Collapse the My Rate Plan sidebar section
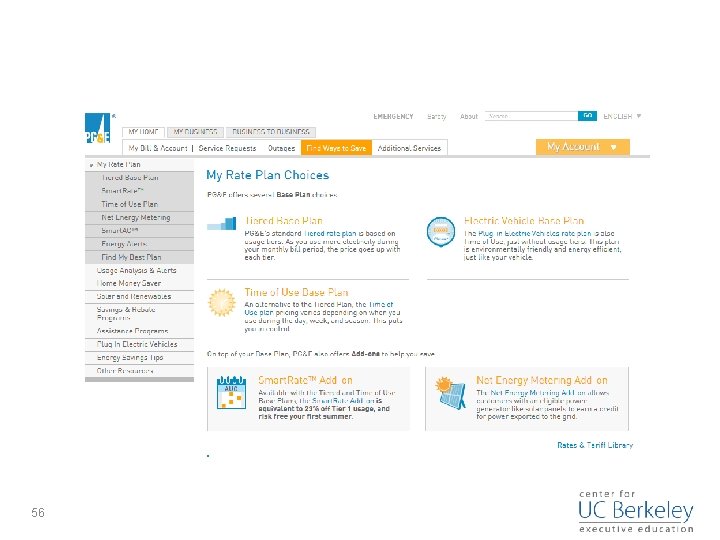The image size is (720, 540). coord(92,164)
